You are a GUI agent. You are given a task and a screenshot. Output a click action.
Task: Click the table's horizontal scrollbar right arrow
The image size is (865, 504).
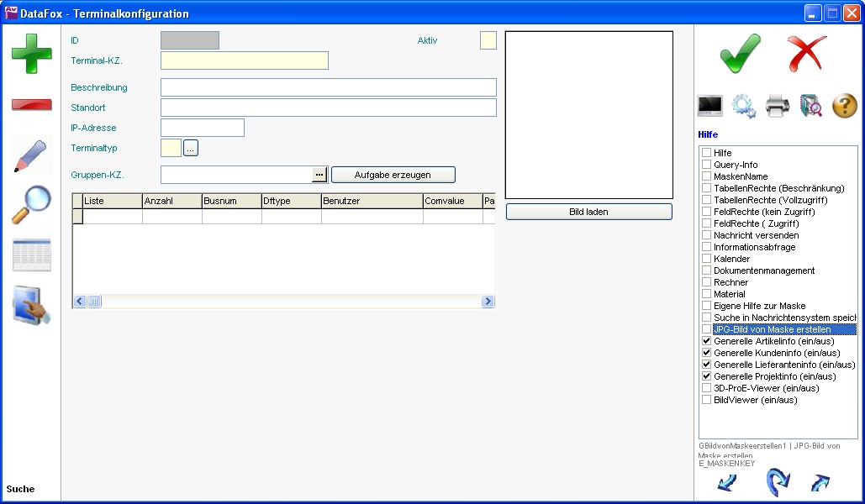[488, 302]
